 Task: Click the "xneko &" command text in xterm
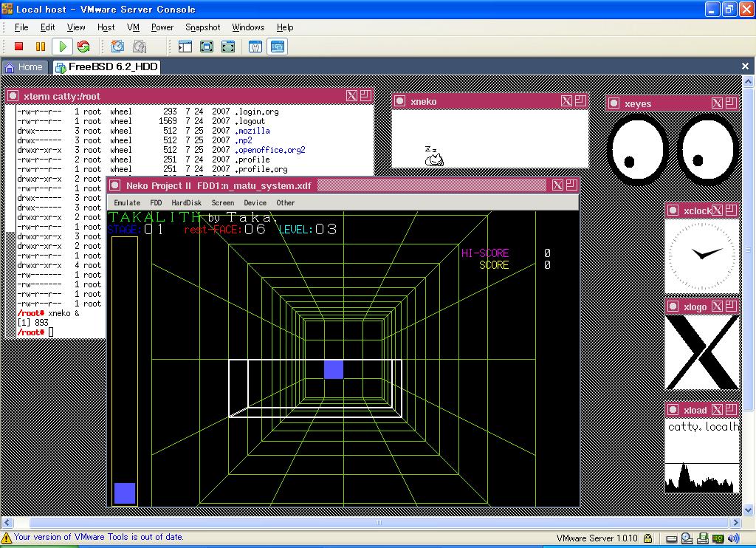63,313
